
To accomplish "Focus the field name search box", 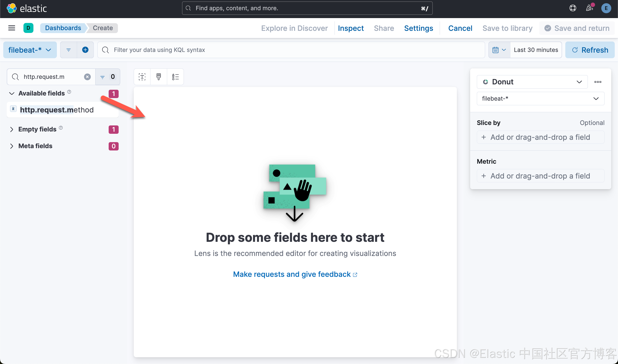I will point(51,77).
